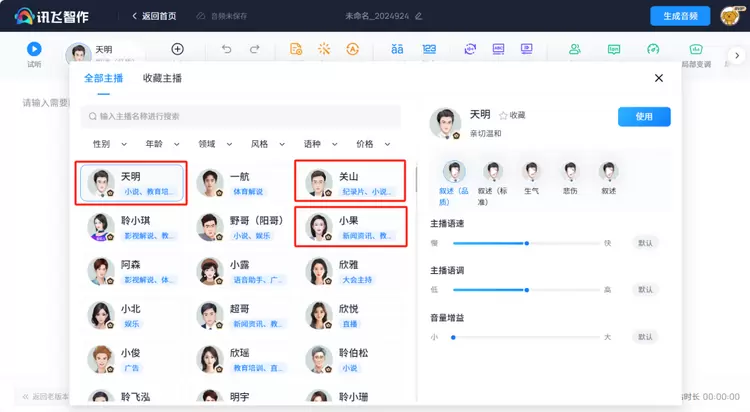Toggle the 收藏 star for 天明
Image resolution: width=750 pixels, height=412 pixels.
(503, 115)
